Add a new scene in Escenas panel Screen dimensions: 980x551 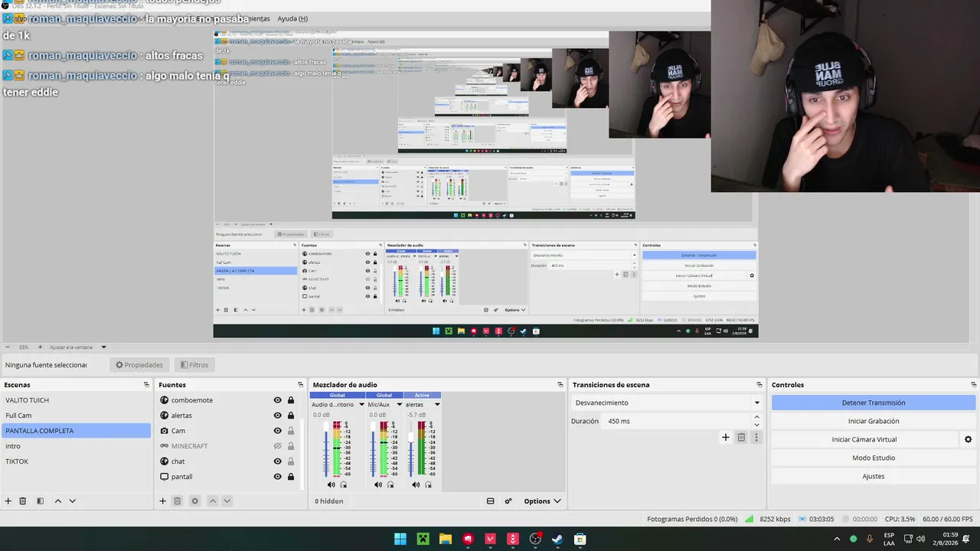click(x=8, y=501)
